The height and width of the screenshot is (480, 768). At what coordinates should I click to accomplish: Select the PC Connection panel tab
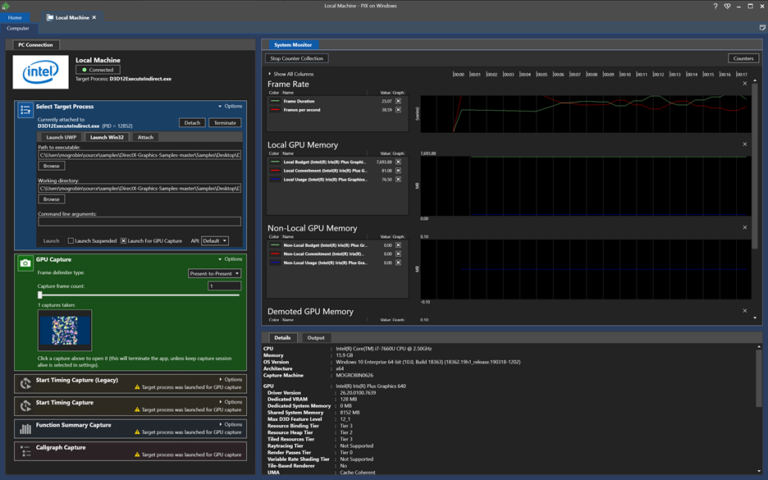point(35,45)
